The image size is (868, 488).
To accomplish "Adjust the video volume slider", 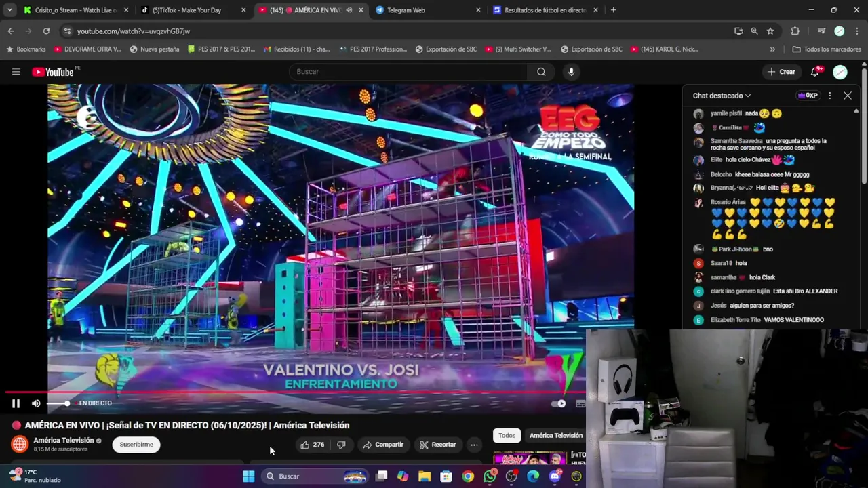I will (x=58, y=403).
